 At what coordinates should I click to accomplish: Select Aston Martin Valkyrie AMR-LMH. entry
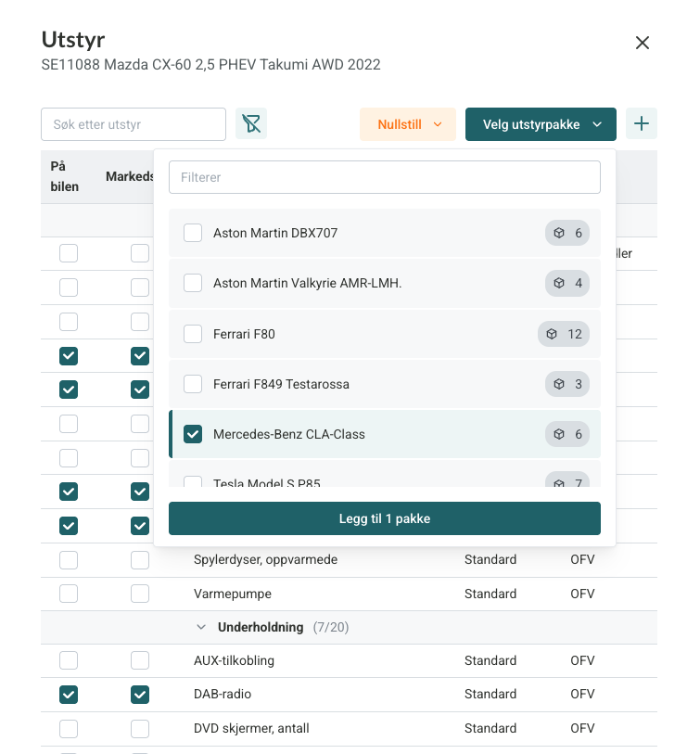(307, 283)
